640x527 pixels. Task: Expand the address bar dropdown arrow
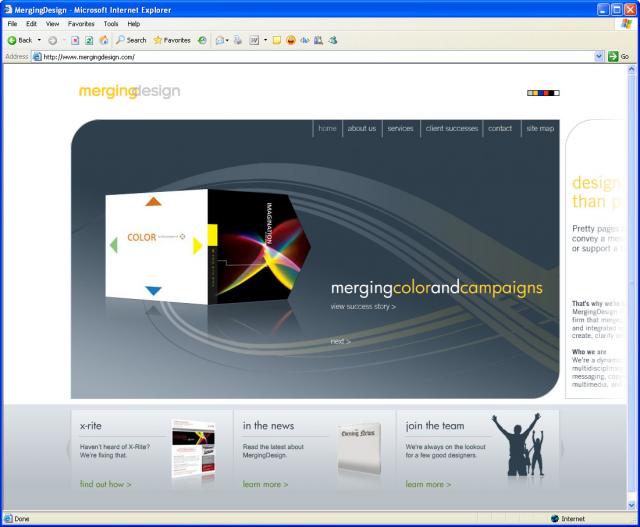[599, 57]
